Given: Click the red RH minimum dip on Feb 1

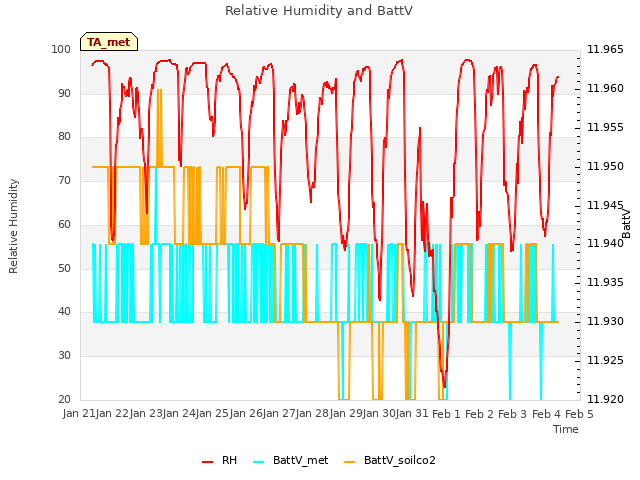Looking at the screenshot, I should pos(444,384).
